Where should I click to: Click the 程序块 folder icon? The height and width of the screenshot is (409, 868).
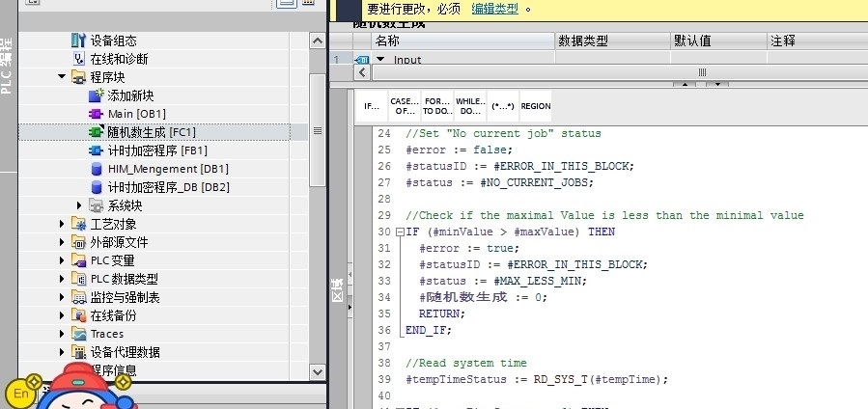[x=78, y=77]
